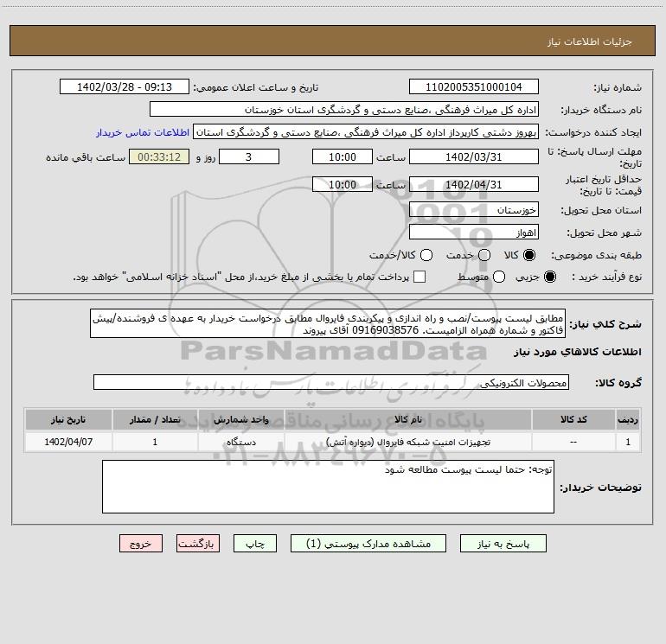Viewport: 666px width, 644px height.
Task: Click the response deadline time field
Action: [x=343, y=156]
